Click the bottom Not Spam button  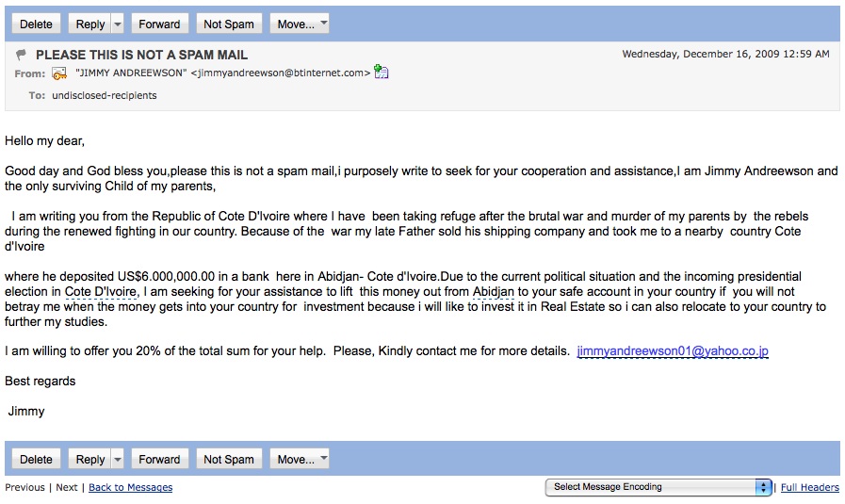[229, 460]
